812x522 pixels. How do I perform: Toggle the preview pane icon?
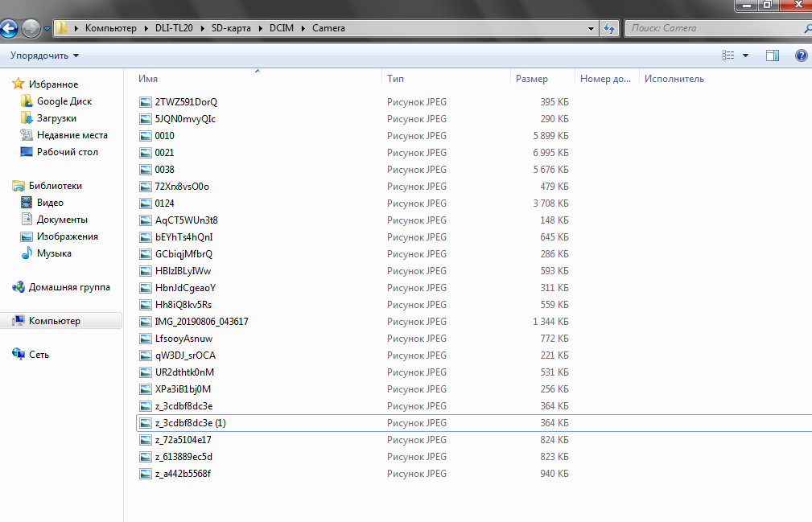click(x=773, y=55)
